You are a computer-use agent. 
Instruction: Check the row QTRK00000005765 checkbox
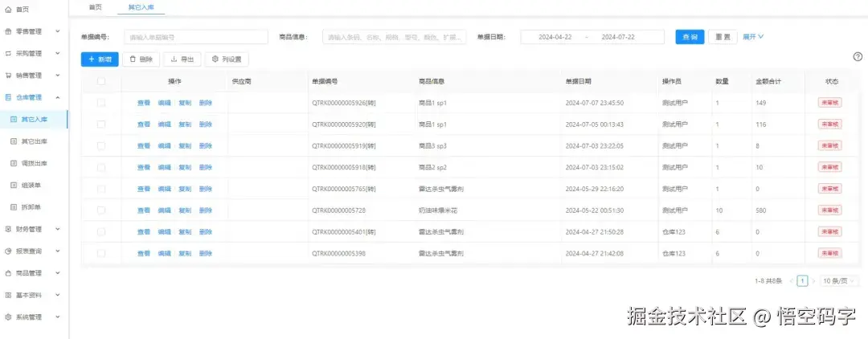coord(100,189)
